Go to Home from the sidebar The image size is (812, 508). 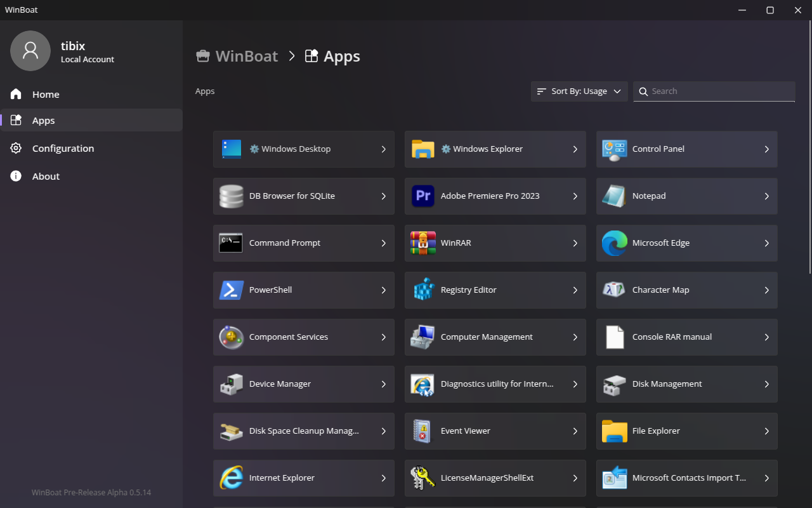[46, 94]
